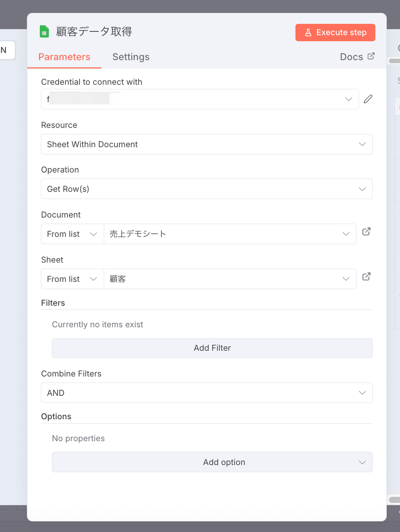Change the Sheet From list mode selector
The image size is (400, 532).
pyautogui.click(x=72, y=279)
